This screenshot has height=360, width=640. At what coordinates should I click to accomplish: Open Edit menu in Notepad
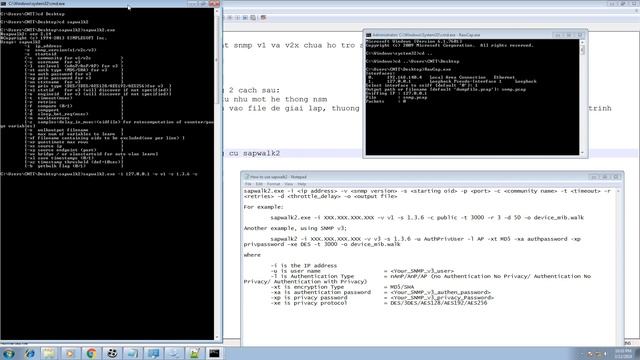coord(259,184)
